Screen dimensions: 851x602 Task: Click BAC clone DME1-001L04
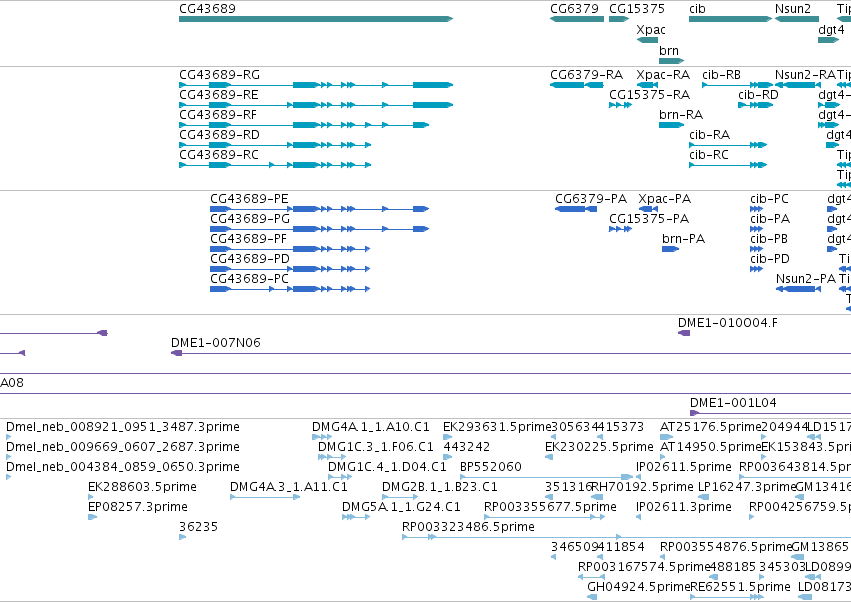coord(770,413)
